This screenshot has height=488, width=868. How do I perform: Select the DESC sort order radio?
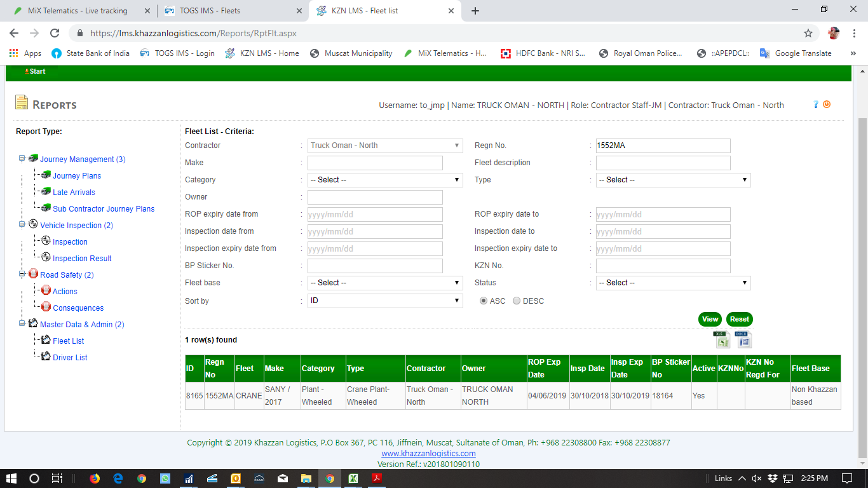[517, 301]
